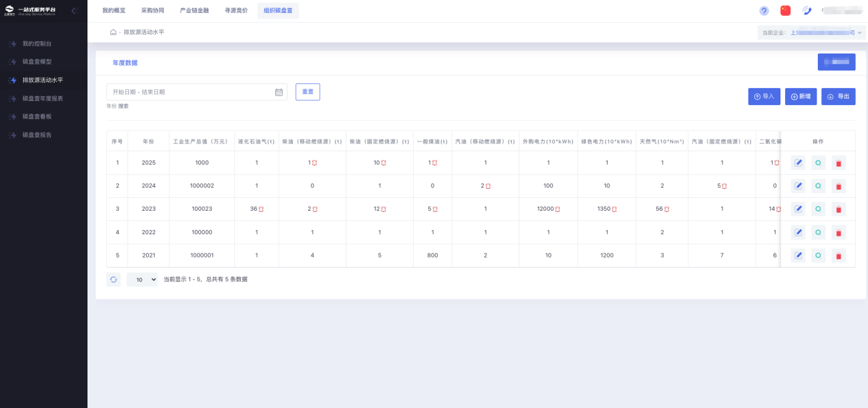Click the 新增 add button
Image resolution: width=868 pixels, height=408 pixels.
800,96
